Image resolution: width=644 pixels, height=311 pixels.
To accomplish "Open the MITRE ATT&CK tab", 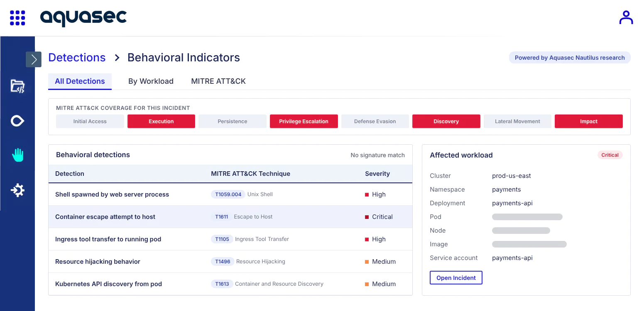I will [218, 81].
